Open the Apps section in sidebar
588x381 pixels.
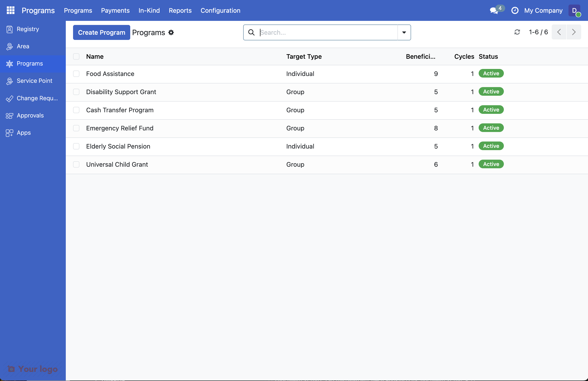(24, 132)
